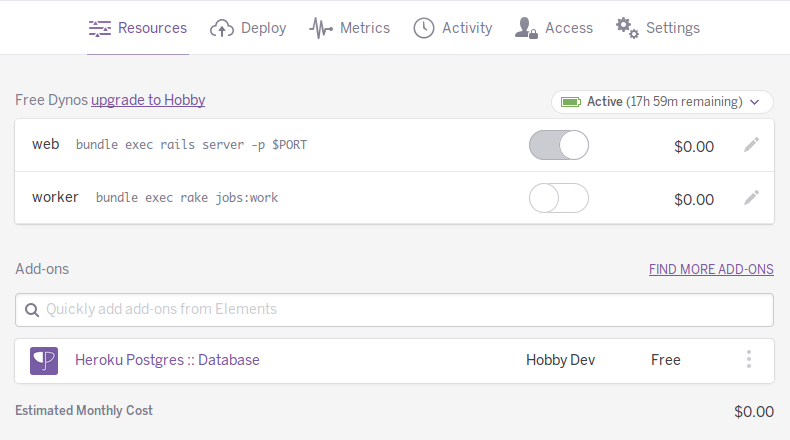Click the FIND MORE ADD-ONS link
This screenshot has height=440, width=790.
[x=711, y=269]
